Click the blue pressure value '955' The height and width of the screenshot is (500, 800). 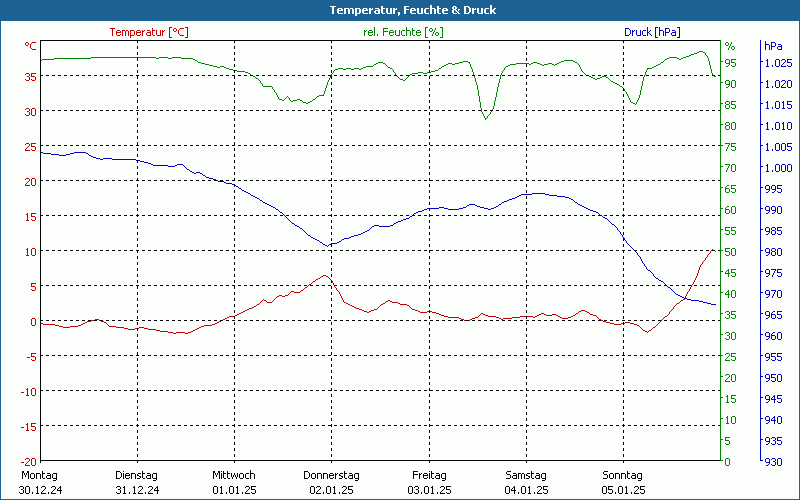[x=773, y=357]
